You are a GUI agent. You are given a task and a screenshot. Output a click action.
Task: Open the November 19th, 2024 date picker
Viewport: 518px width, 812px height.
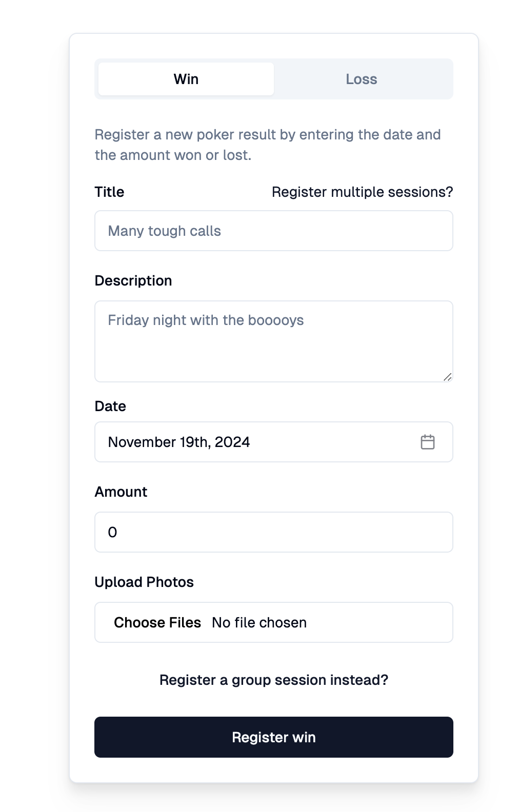tap(274, 442)
